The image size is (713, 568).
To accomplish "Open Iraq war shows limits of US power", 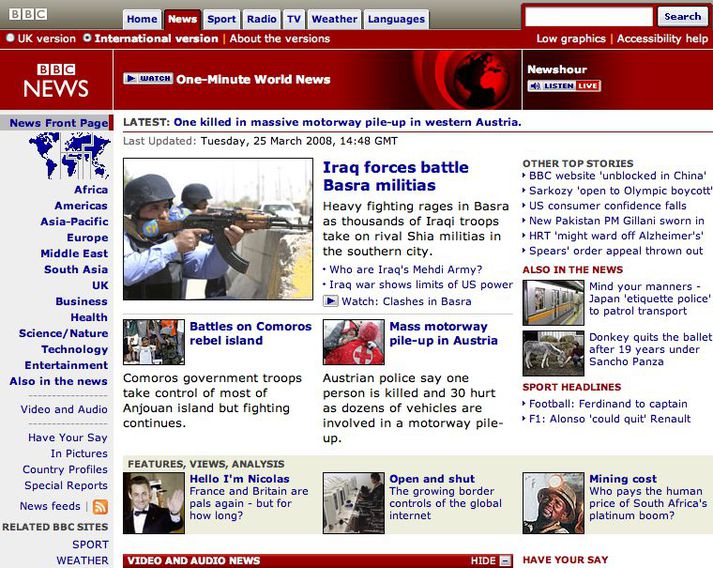I will point(421,285).
